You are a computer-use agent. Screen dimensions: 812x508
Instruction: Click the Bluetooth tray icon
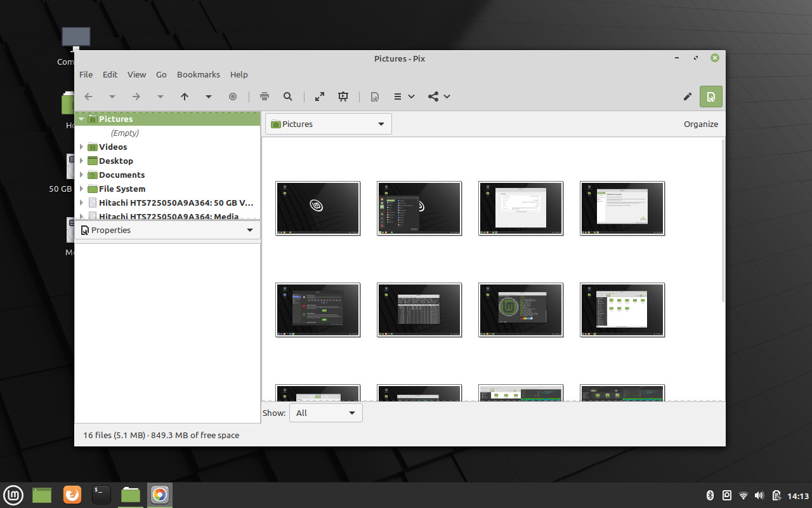[710, 495]
